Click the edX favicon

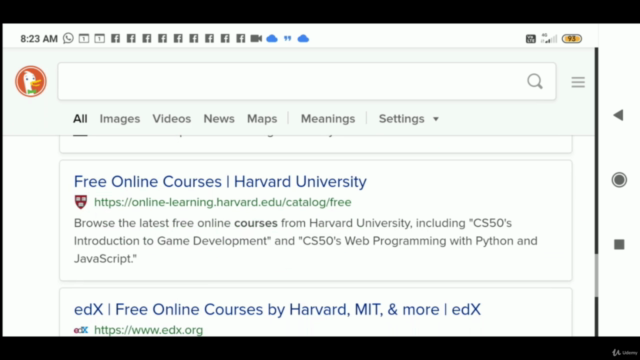pos(81,330)
